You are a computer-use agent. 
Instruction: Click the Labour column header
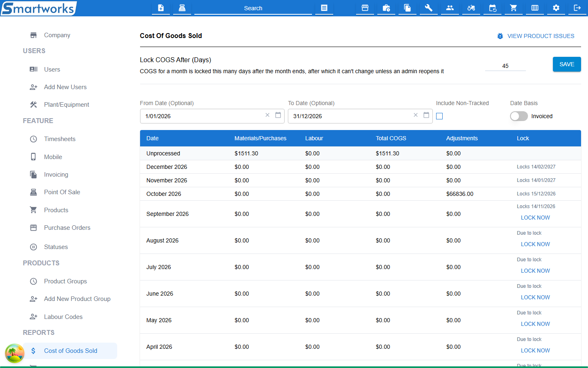[x=314, y=138]
